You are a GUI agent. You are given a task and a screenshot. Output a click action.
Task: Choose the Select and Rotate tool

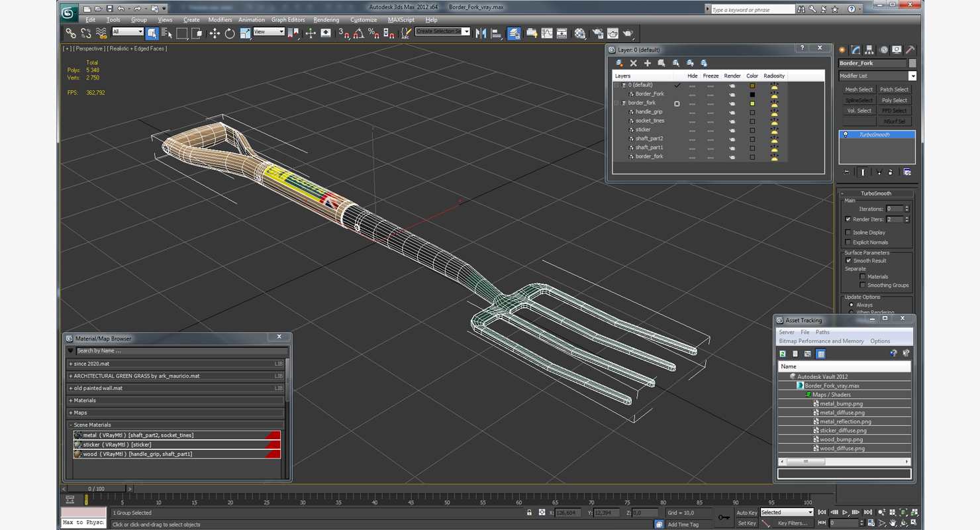(230, 33)
